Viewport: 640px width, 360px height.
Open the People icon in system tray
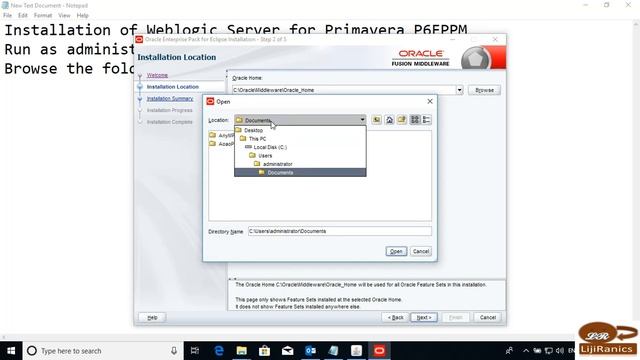click(509, 351)
